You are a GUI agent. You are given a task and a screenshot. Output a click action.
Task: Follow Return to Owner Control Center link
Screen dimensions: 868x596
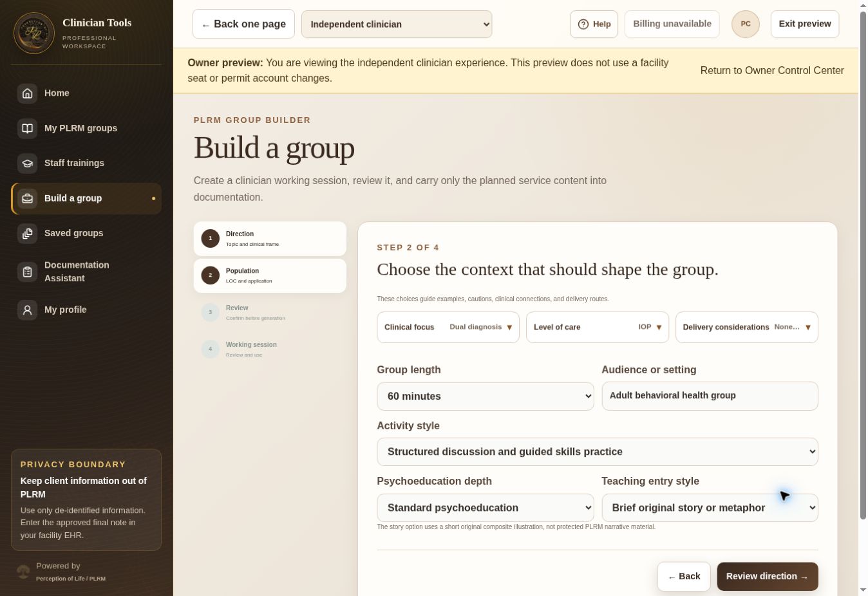pos(772,71)
